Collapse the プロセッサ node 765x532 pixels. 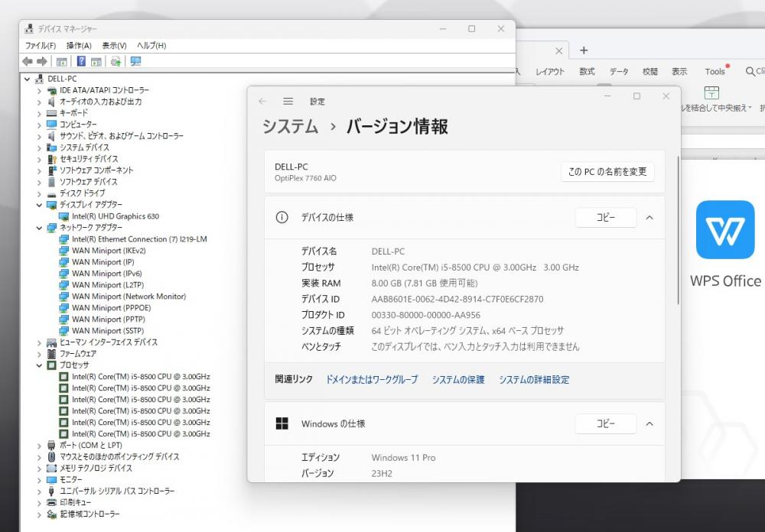coord(40,365)
